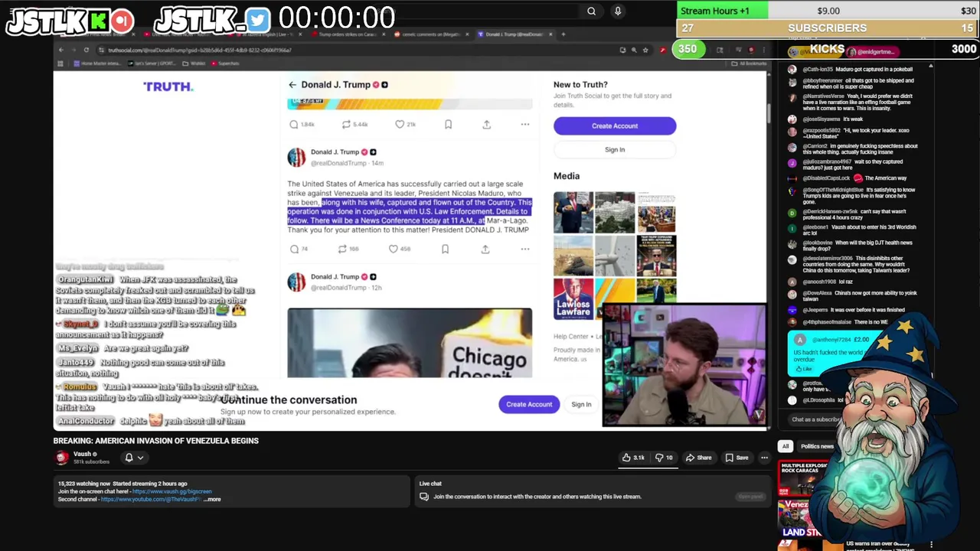Click the @realDonaldTrump handle on the 14m post
Image resolution: width=980 pixels, height=551 pixels.
click(338, 163)
